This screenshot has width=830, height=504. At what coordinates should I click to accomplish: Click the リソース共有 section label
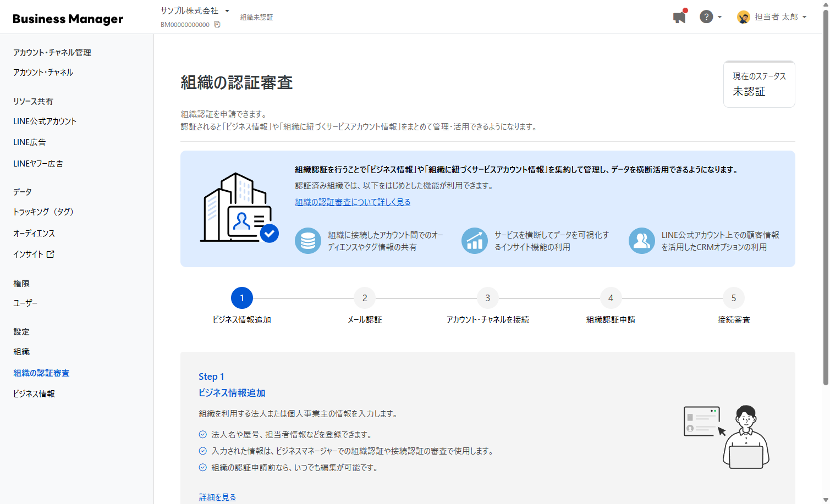33,102
